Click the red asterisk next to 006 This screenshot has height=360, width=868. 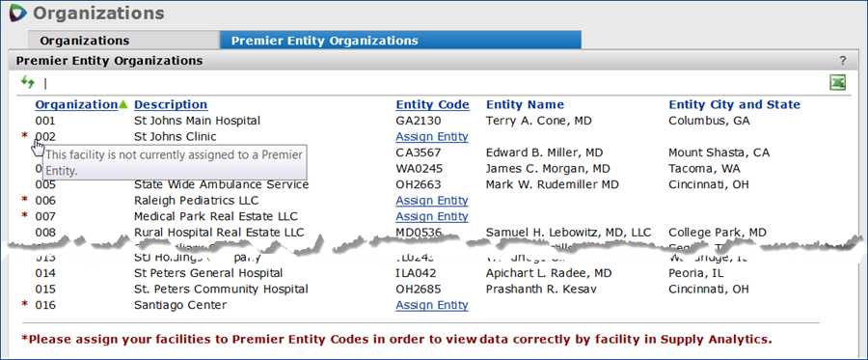click(x=24, y=200)
